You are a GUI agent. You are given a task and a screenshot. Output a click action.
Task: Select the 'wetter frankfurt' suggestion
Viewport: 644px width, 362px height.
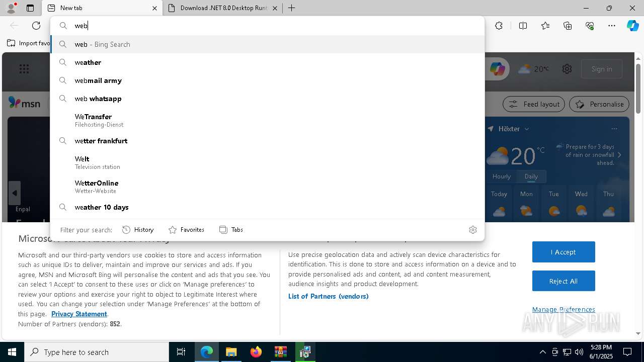click(267, 141)
